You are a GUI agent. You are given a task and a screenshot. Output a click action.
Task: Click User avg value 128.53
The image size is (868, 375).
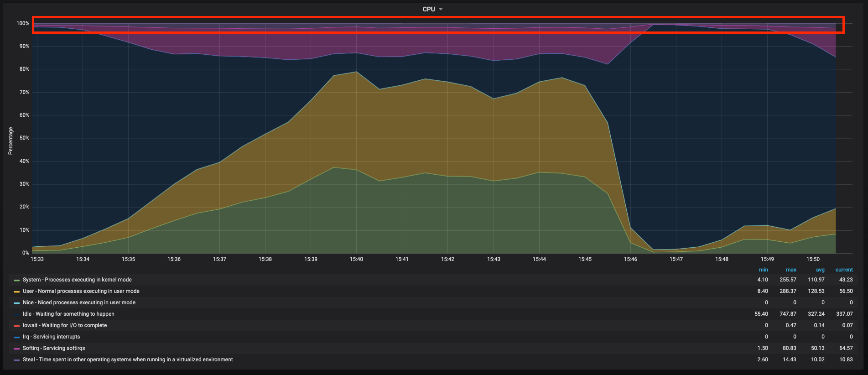click(816, 291)
